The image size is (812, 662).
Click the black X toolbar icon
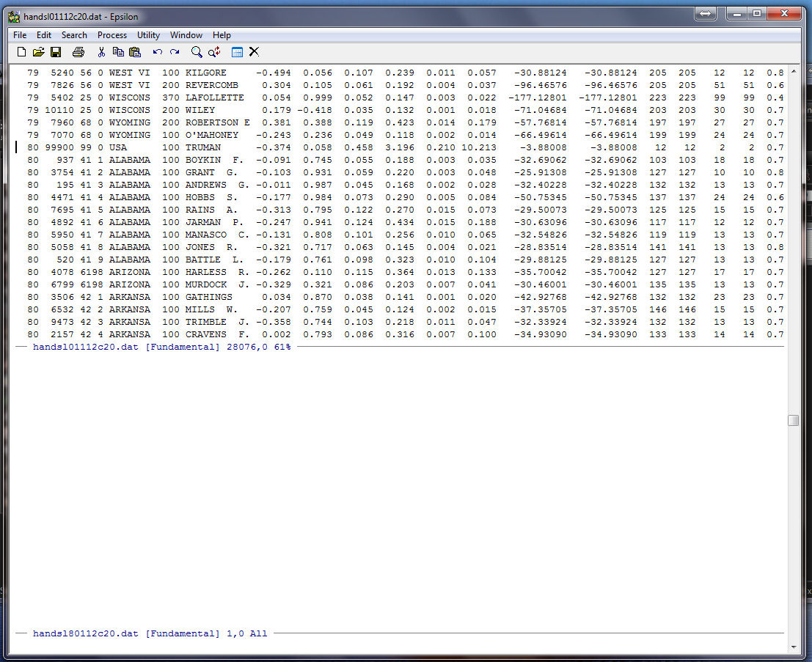(254, 52)
